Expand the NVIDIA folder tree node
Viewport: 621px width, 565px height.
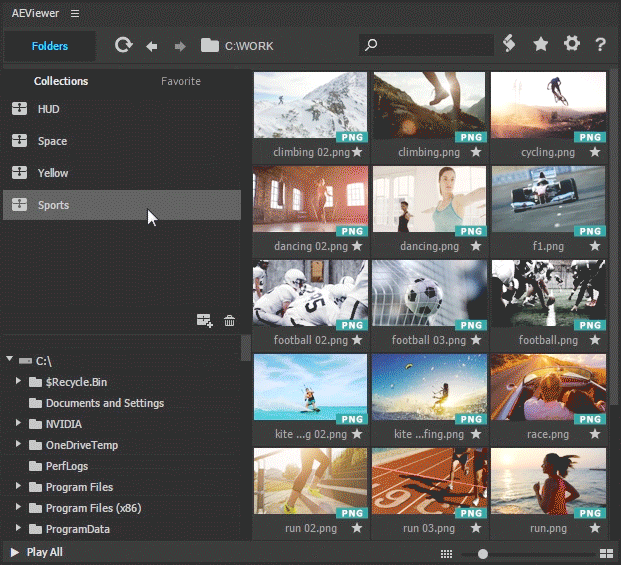19,424
